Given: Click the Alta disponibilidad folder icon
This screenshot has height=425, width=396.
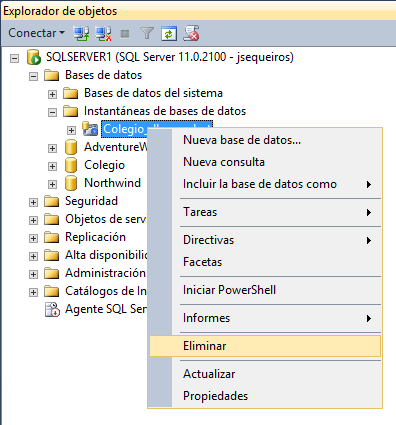Looking at the screenshot, I should (x=52, y=255).
